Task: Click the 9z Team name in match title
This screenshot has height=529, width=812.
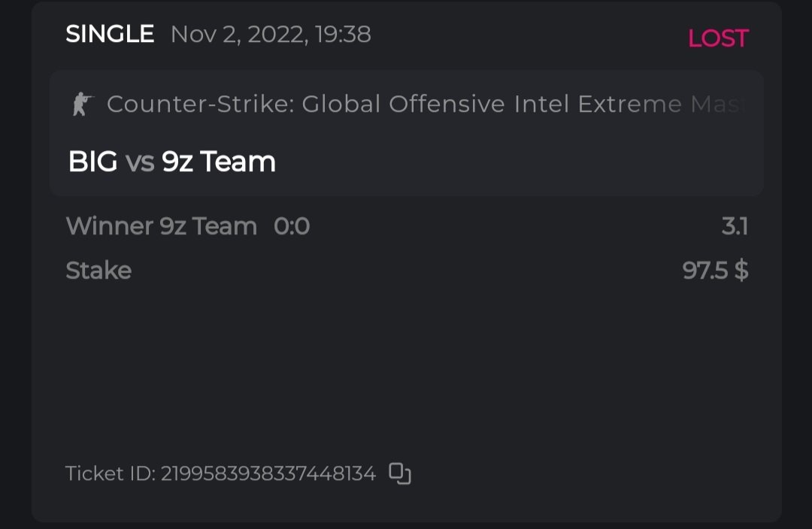Action: coord(219,162)
